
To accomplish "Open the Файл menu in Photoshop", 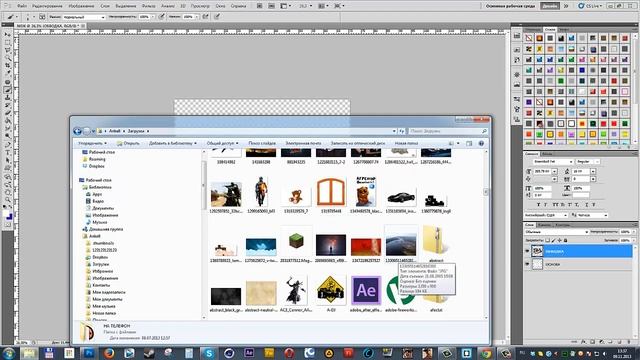I will click(22, 6).
